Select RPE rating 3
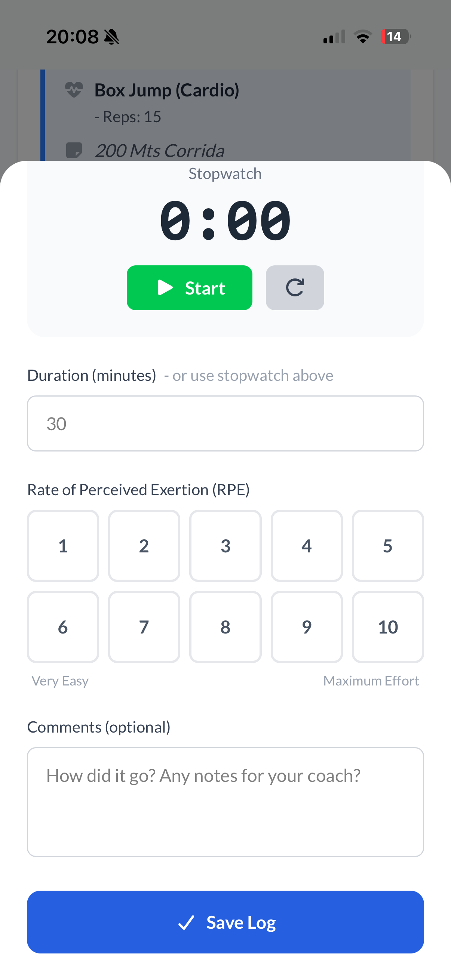The height and width of the screenshot is (980, 451). 225,546
